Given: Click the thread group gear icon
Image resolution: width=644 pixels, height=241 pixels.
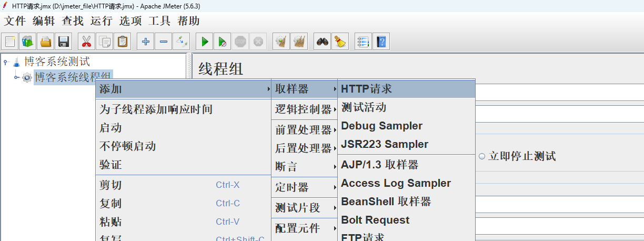Looking at the screenshot, I should pyautogui.click(x=27, y=78).
